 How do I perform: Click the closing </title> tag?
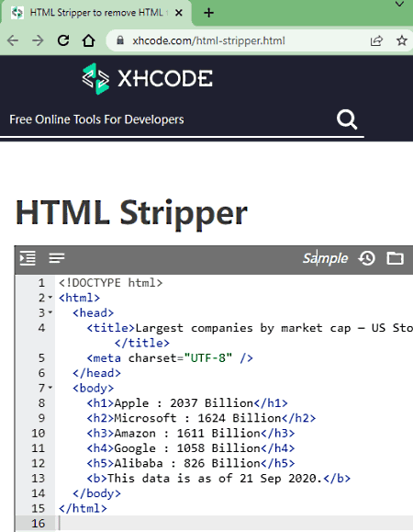click(x=142, y=343)
